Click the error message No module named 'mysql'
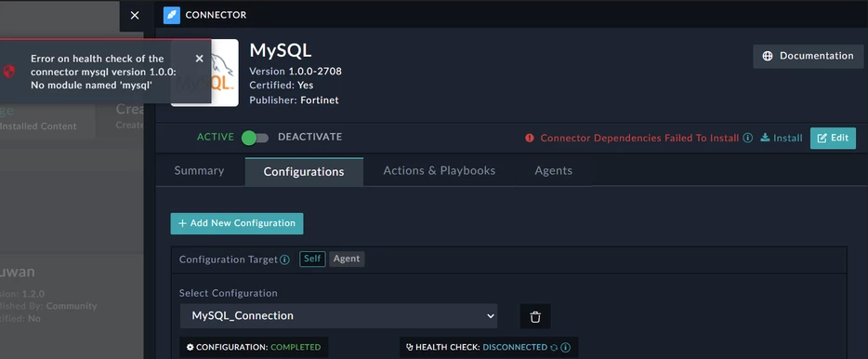Viewport: 868px width, 359px height. [x=91, y=85]
